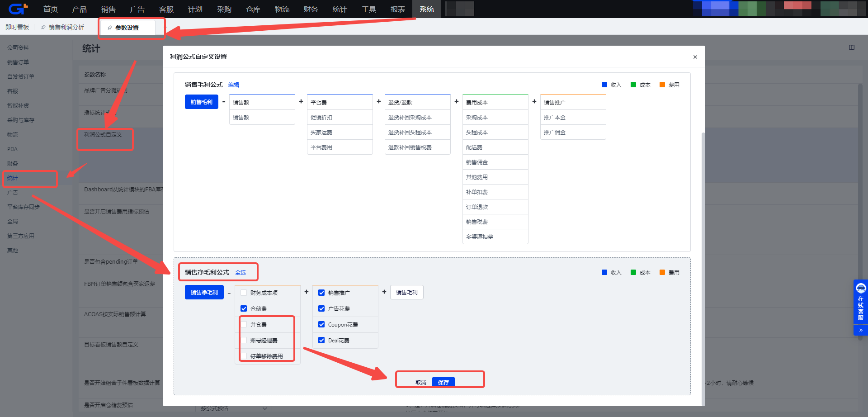Image resolution: width=868 pixels, height=417 pixels.
Task: Click 推广佣金 under 销售推广
Action: [573, 132]
